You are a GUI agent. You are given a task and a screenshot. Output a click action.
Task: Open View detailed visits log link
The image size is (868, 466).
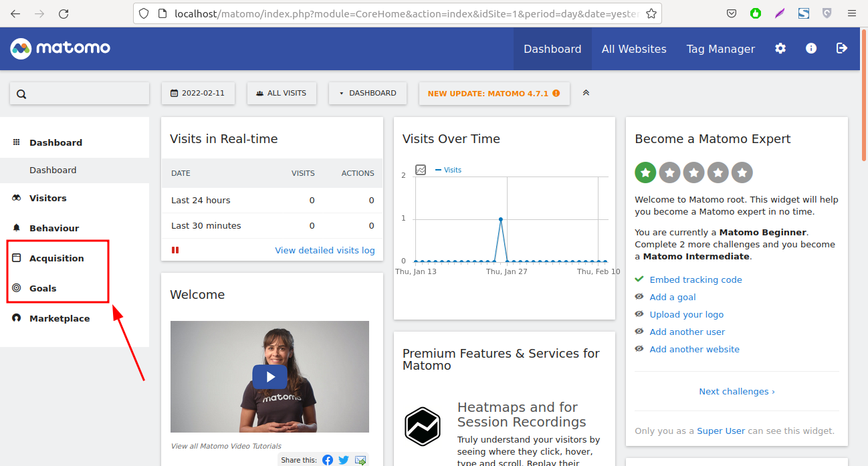[x=325, y=250]
